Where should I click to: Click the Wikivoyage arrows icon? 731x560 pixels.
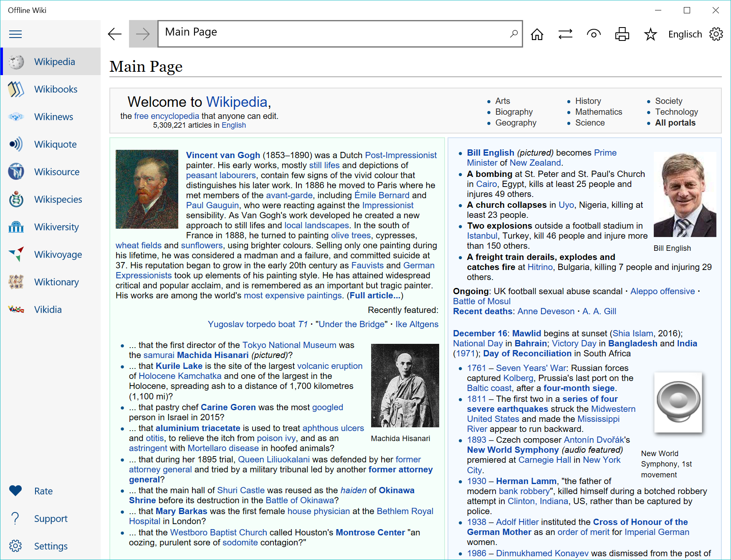click(x=16, y=254)
